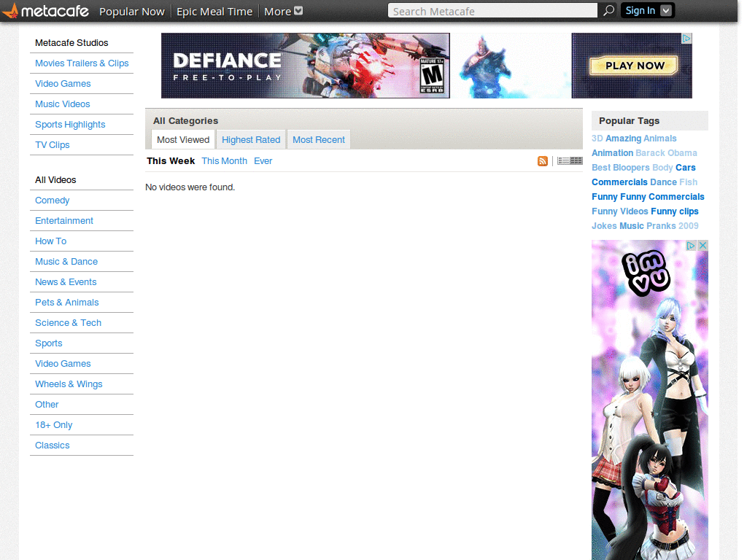Open Funny Commercials popular tag

pos(662,197)
